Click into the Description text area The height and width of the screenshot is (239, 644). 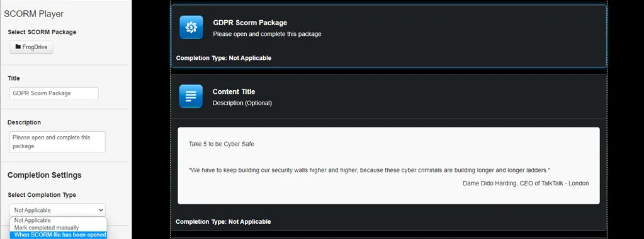click(57, 142)
